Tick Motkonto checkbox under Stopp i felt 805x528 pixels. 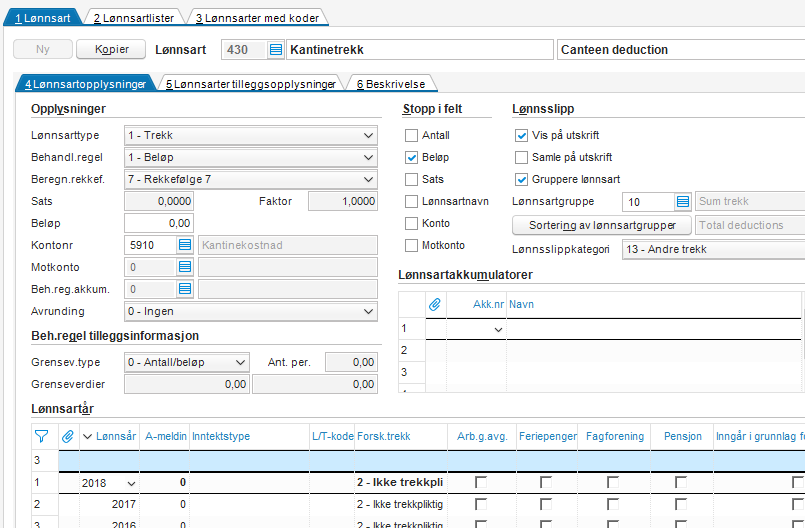click(411, 246)
